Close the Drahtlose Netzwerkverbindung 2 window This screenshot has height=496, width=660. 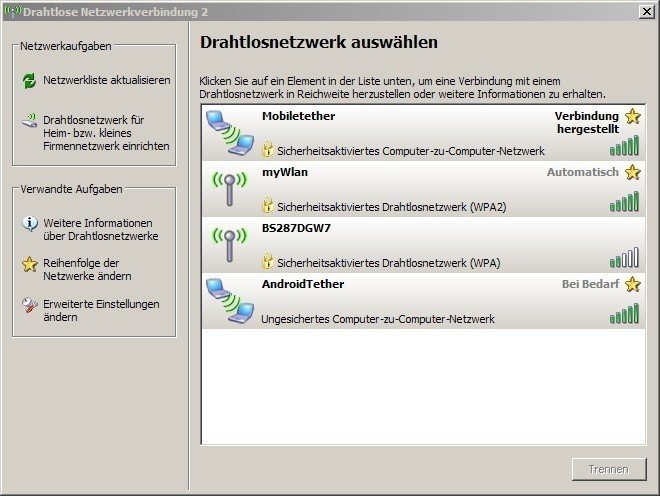coord(646,11)
